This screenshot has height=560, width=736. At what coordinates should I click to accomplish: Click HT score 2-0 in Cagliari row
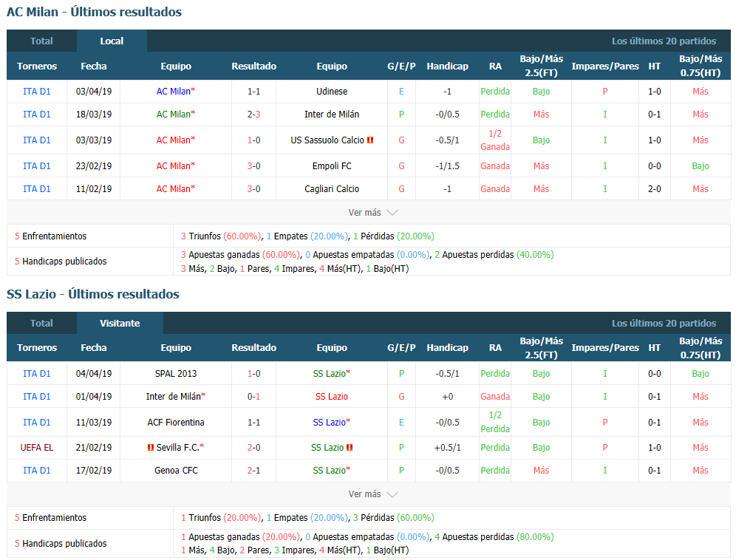pyautogui.click(x=654, y=188)
